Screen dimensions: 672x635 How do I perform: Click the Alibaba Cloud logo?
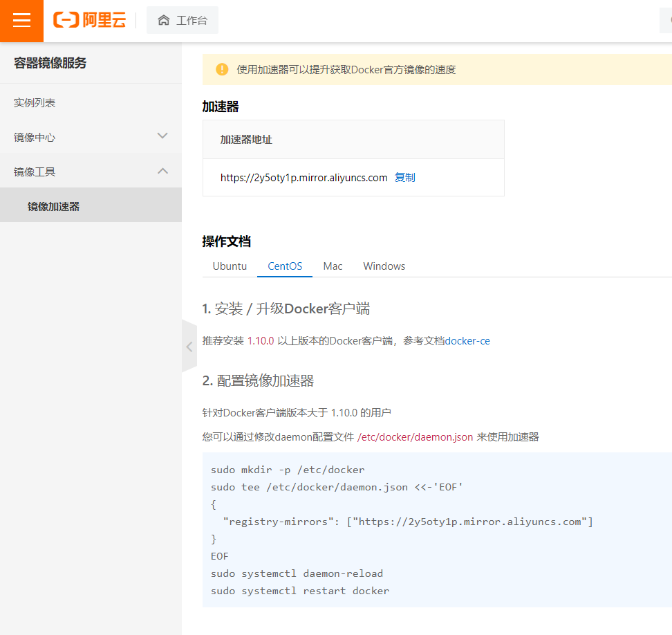(x=90, y=20)
